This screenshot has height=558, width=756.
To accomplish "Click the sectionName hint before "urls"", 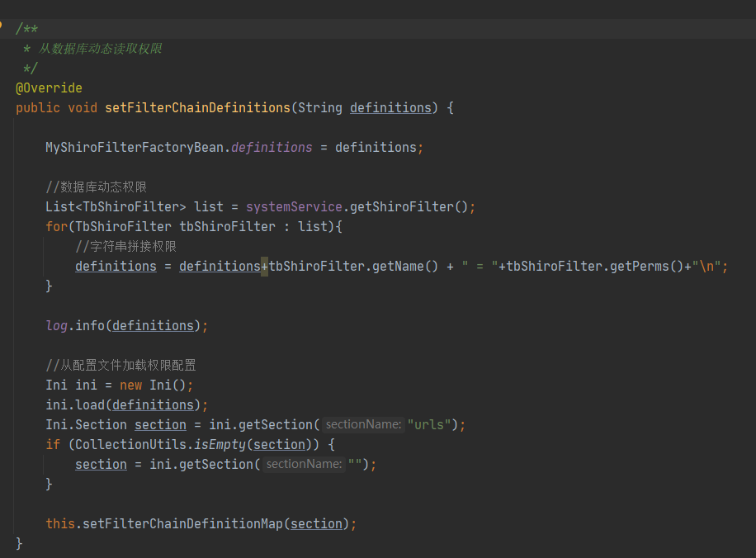I will (x=363, y=424).
